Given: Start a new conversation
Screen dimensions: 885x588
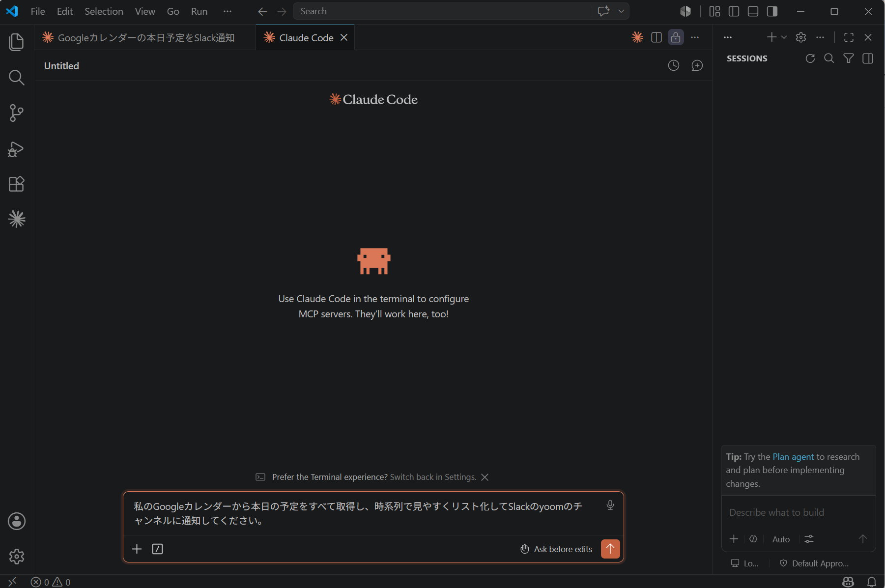Looking at the screenshot, I should (x=697, y=65).
